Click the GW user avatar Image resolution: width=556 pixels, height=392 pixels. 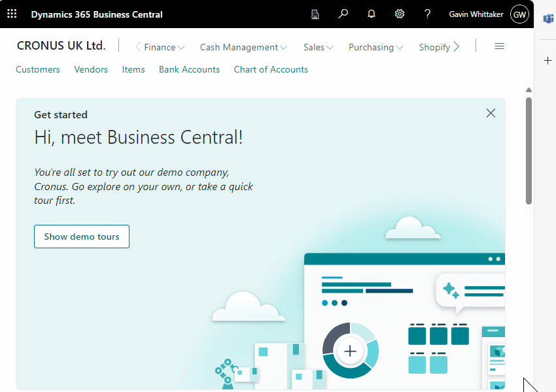click(x=519, y=14)
